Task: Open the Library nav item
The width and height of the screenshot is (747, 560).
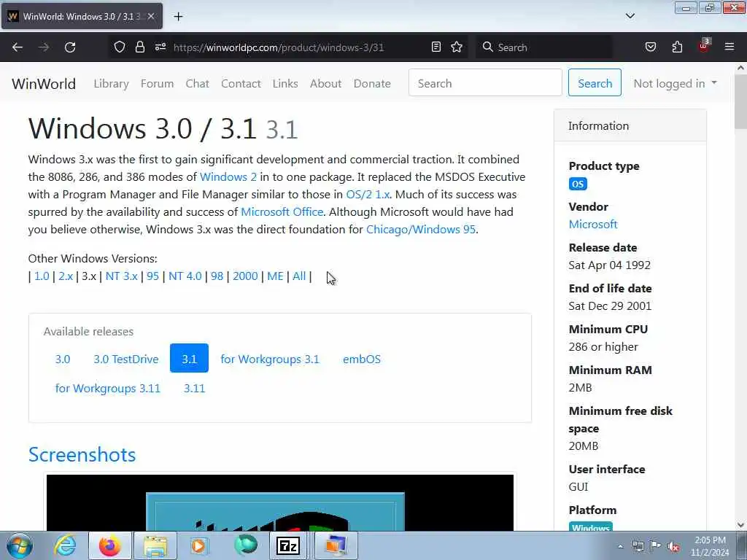Action: click(x=111, y=83)
